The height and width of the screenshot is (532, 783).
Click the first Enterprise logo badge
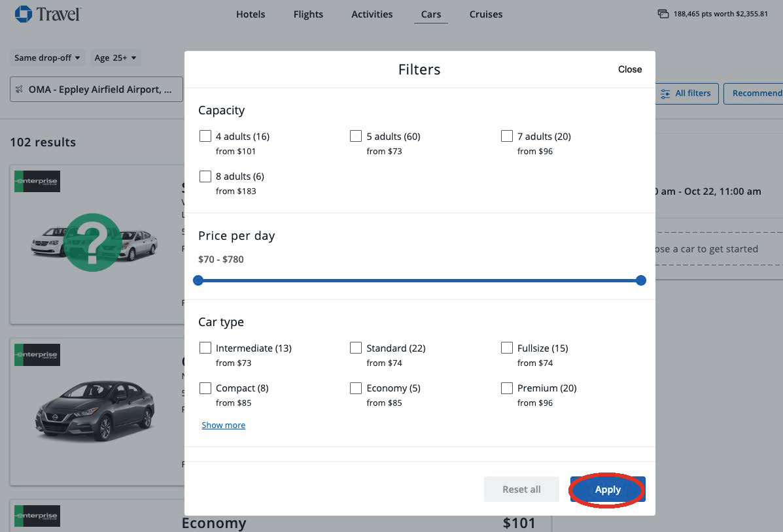(x=37, y=181)
